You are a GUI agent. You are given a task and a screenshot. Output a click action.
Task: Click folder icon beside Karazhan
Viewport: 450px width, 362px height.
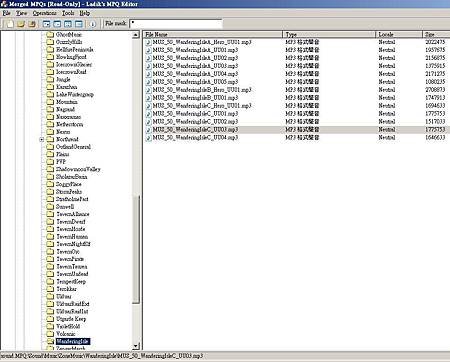50,87
